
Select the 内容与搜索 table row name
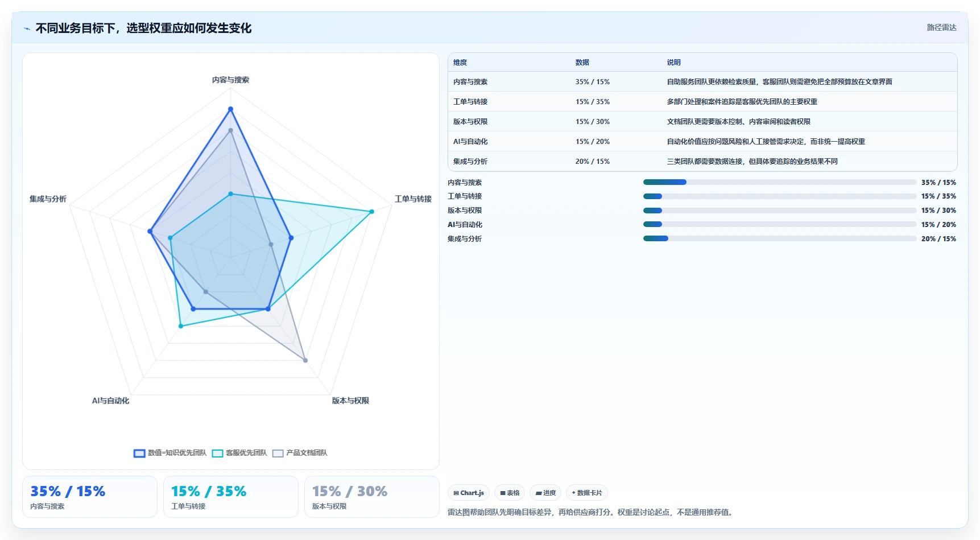[x=470, y=82]
